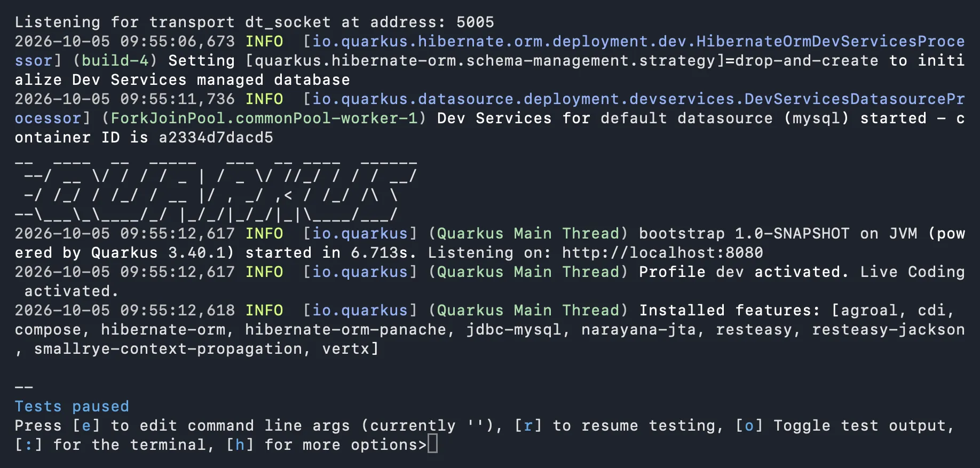Click the [h] more options shortcut
This screenshot has width=980, height=468.
[240, 445]
